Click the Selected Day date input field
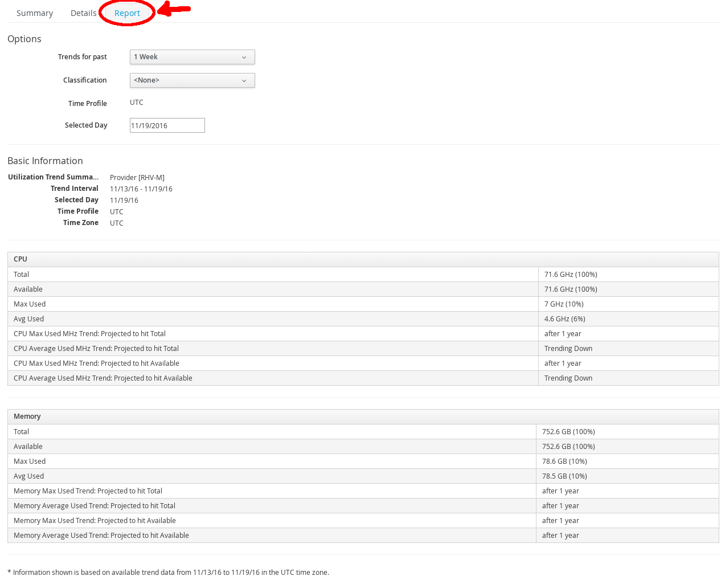This screenshot has height=588, width=725. tap(167, 125)
